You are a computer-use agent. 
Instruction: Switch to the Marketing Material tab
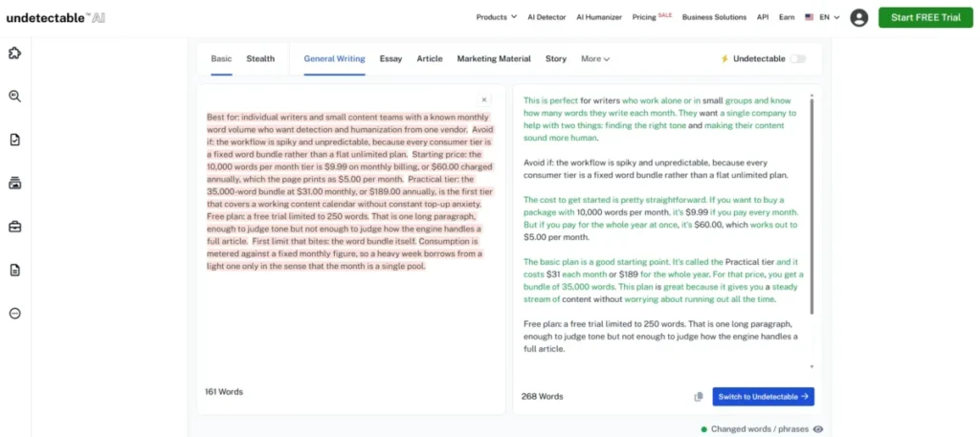[x=494, y=58]
